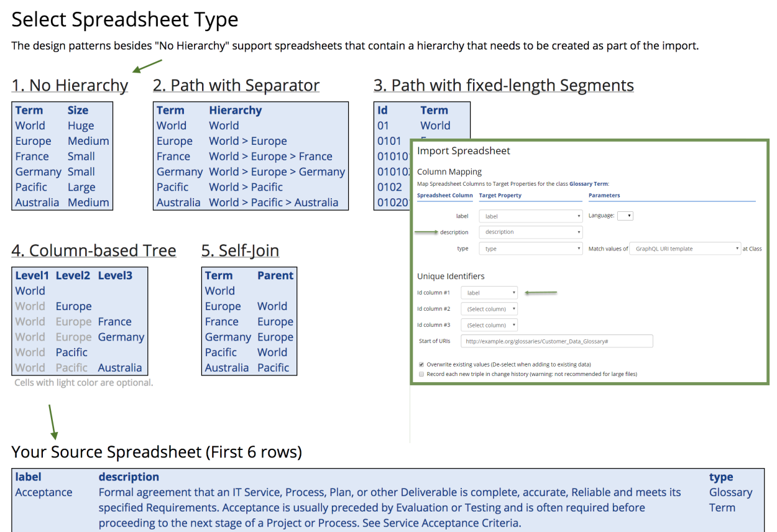Click the Self-Join Term/Parent example table

pos(249,321)
